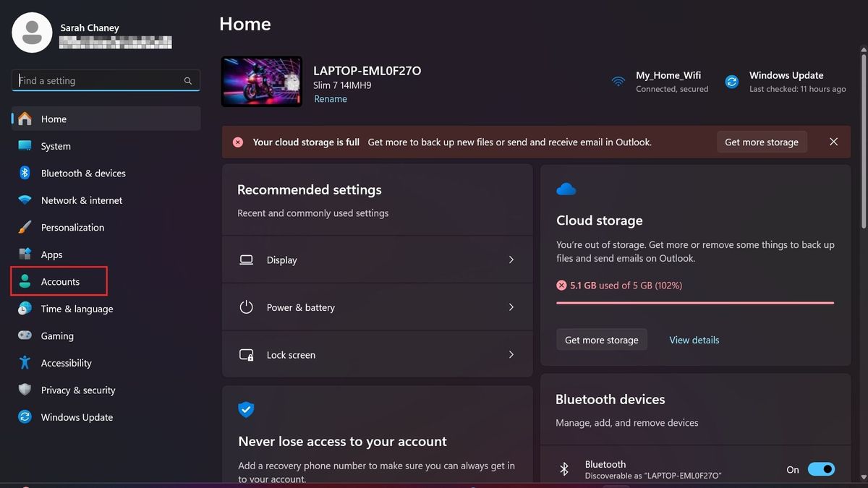868x488 pixels.
Task: Click Get more storage in Cloud storage card
Action: [602, 340]
